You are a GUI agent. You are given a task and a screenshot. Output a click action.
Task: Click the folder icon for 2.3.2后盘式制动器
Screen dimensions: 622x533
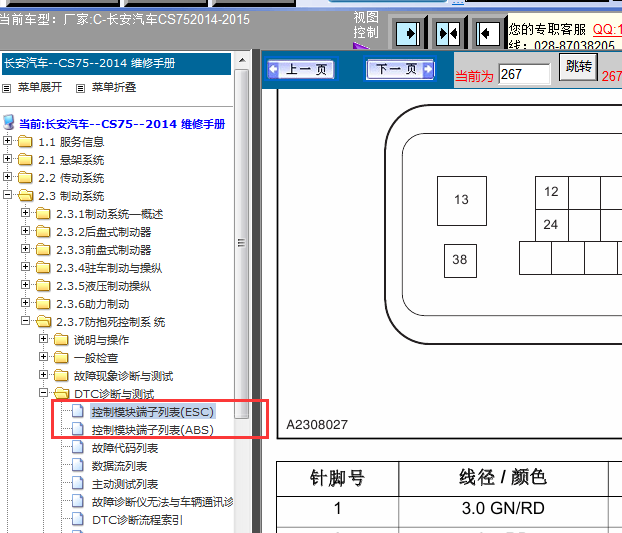43,232
